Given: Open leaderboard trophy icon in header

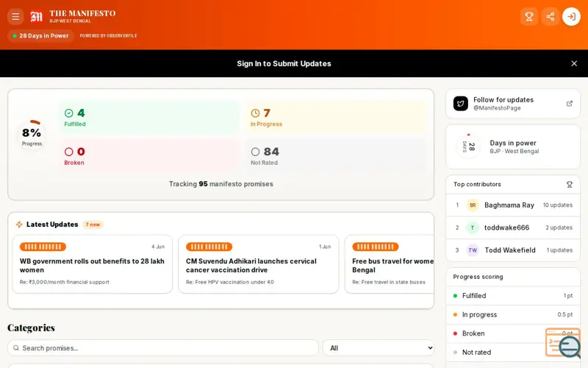Looking at the screenshot, I should coord(529,16).
